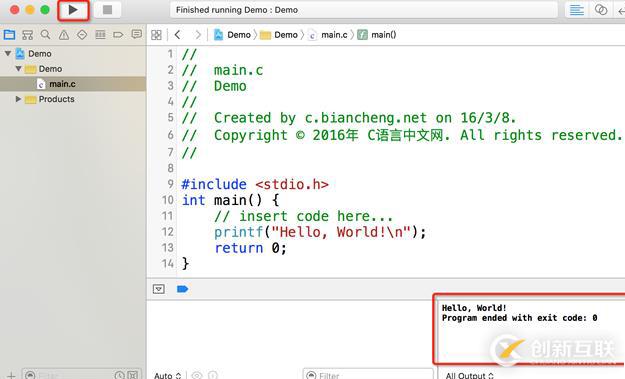Viewport: 625px width, 379px height.
Task: Click 'Hello, World!' console output
Action: tap(474, 308)
